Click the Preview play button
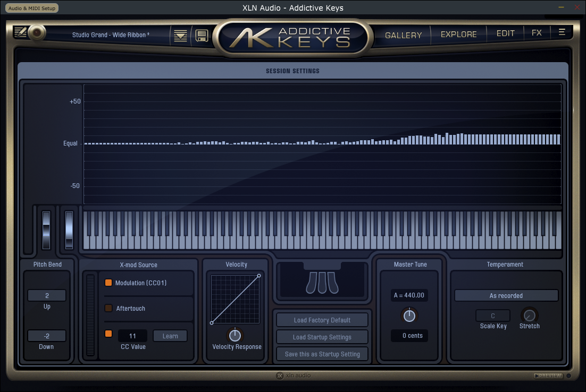 click(548, 376)
